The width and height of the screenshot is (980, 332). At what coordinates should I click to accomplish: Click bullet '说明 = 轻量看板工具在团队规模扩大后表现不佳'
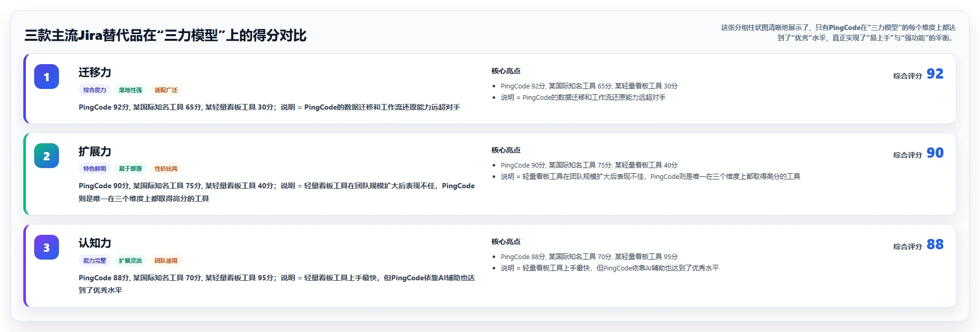650,176
